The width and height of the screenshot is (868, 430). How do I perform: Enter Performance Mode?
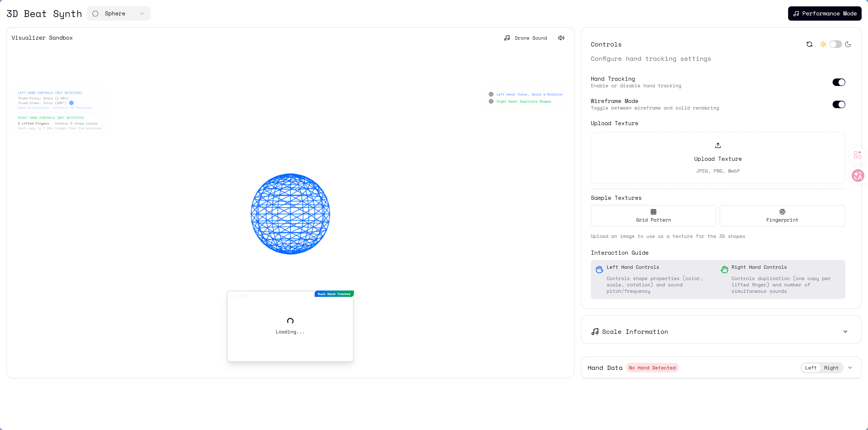(824, 13)
